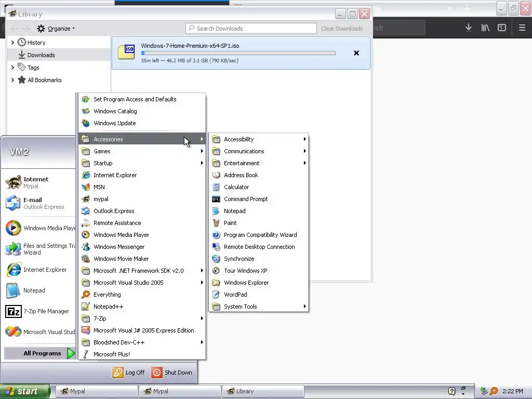Screen dimensions: 532x399
Task: Open Notepad++ from All Programs
Action: click(142, 307)
